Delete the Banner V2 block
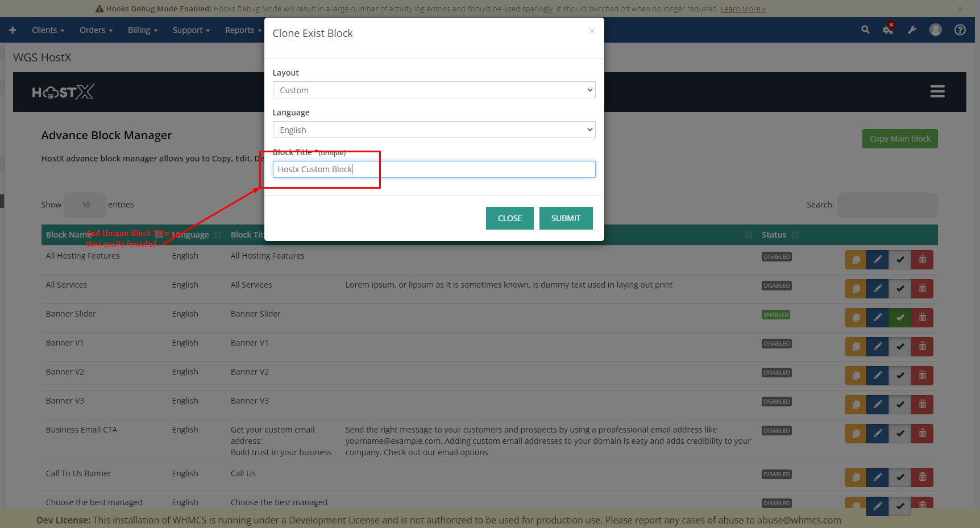Viewport: 980px width, 528px height. pos(922,376)
